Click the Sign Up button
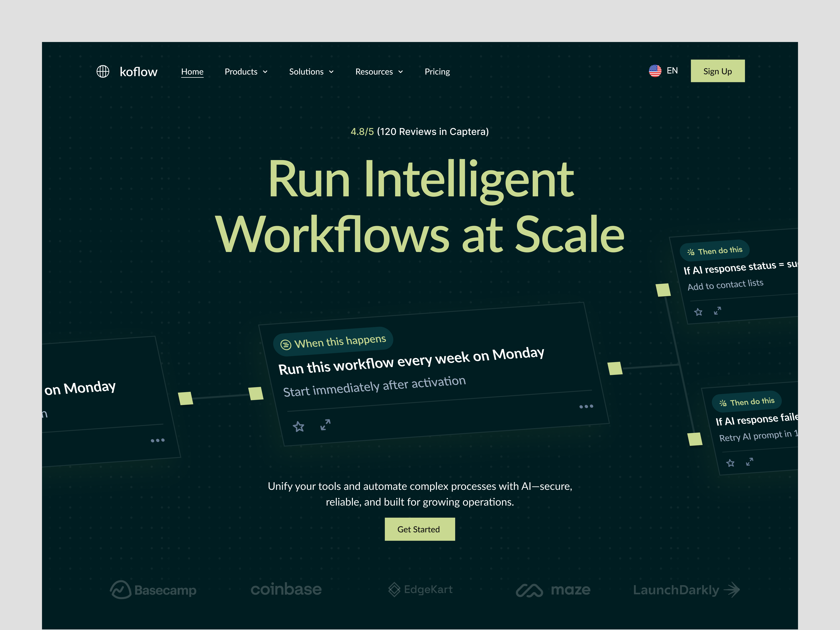The height and width of the screenshot is (630, 840). click(717, 71)
